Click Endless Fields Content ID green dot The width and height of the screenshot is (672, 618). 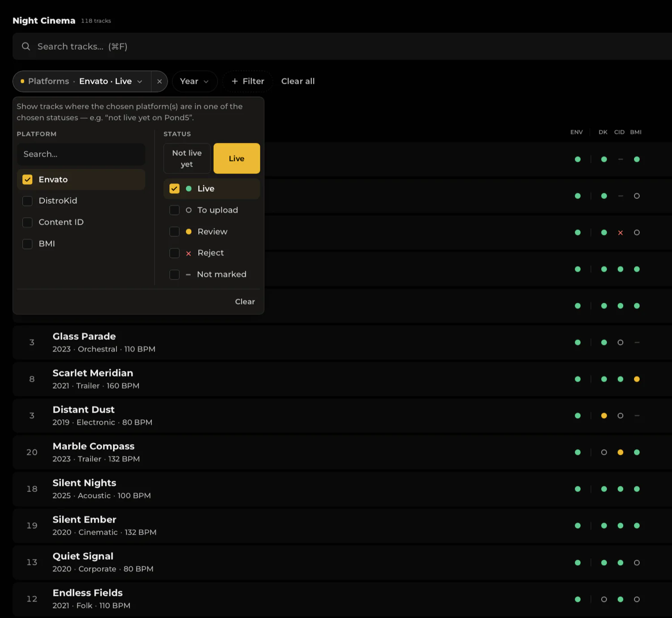pos(620,599)
